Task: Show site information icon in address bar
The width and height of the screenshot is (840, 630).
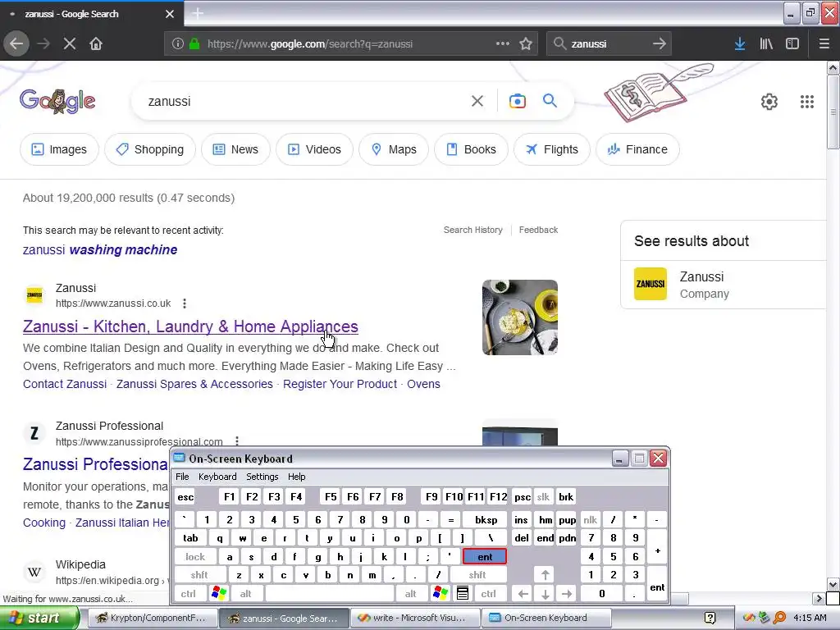Action: tap(178, 43)
